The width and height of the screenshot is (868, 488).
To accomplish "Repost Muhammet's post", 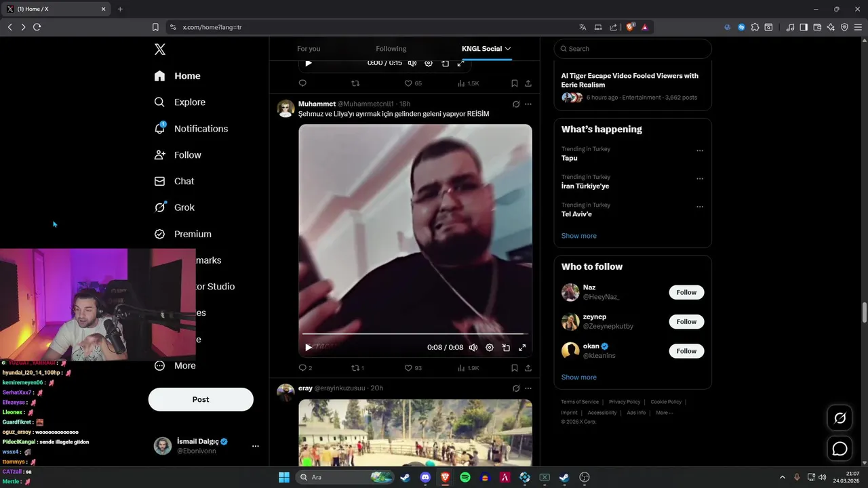I will [x=357, y=368].
